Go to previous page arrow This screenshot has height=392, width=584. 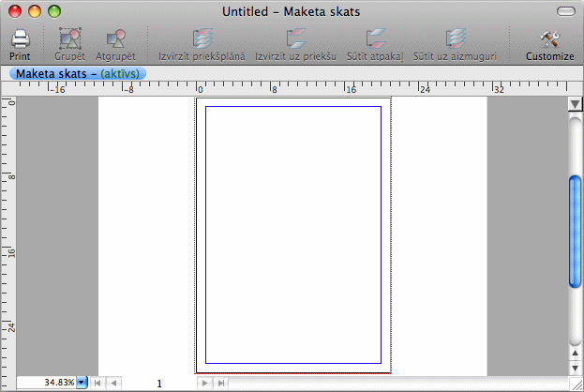click(x=114, y=383)
